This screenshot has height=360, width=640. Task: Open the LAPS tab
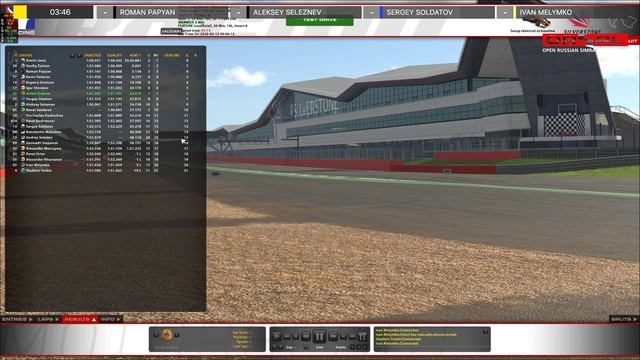point(48,319)
